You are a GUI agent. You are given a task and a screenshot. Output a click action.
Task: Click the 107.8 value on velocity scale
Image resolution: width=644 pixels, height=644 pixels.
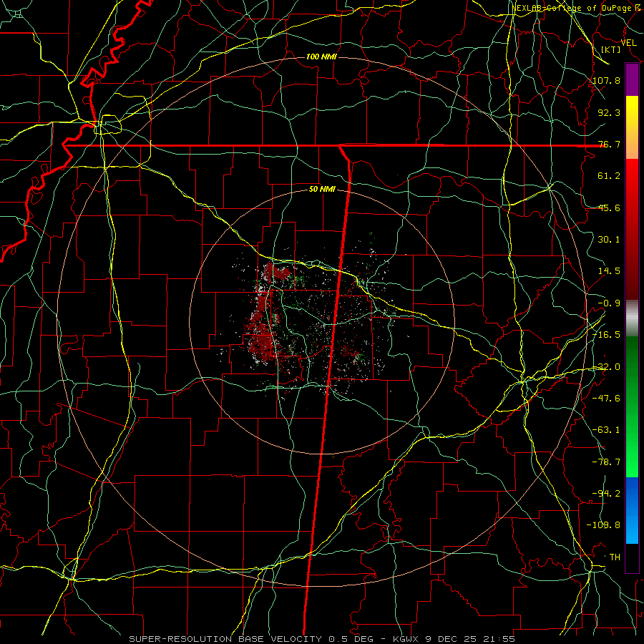click(x=607, y=80)
